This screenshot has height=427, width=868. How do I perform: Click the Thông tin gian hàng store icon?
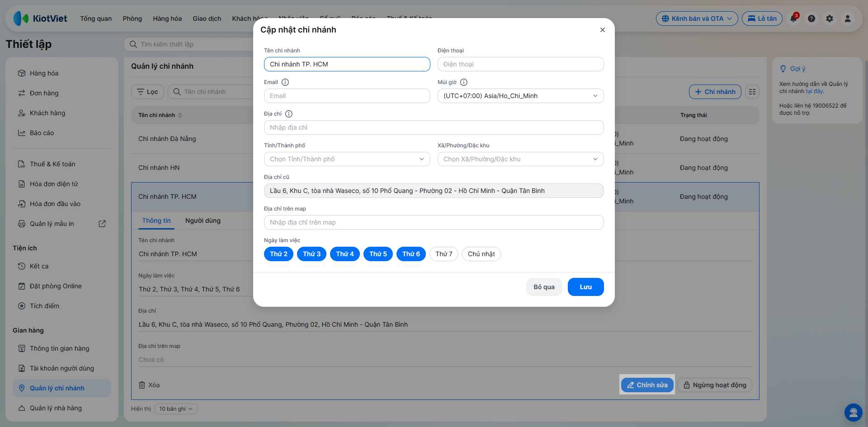pyautogui.click(x=21, y=348)
